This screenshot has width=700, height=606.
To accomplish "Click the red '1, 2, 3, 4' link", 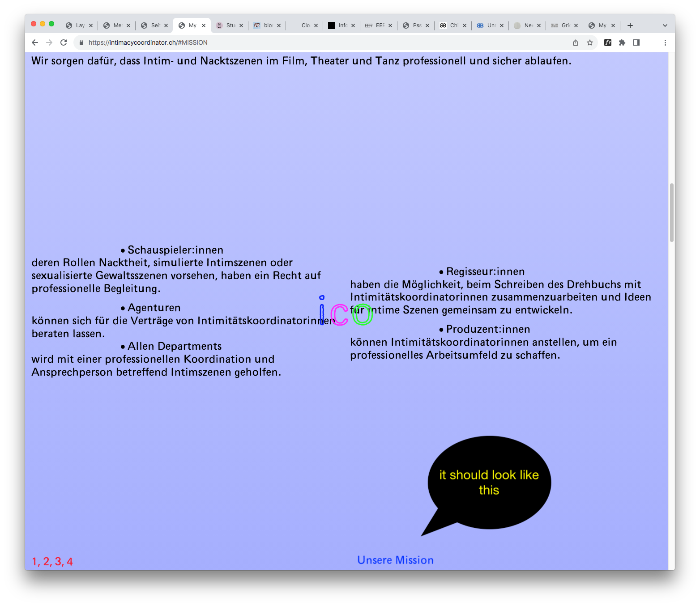I will coord(52,562).
